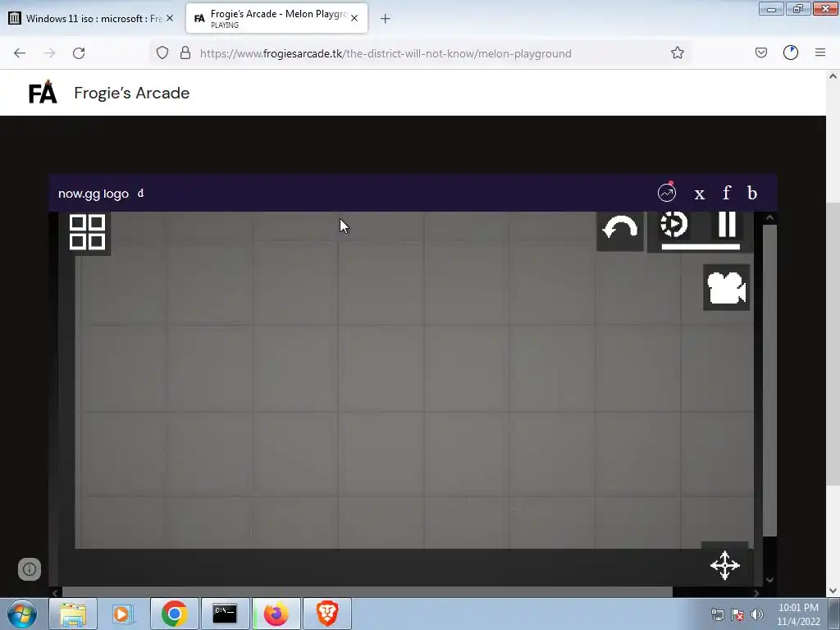The image size is (840, 630).
Task: Click the volume speaker tray icon
Action: [757, 614]
